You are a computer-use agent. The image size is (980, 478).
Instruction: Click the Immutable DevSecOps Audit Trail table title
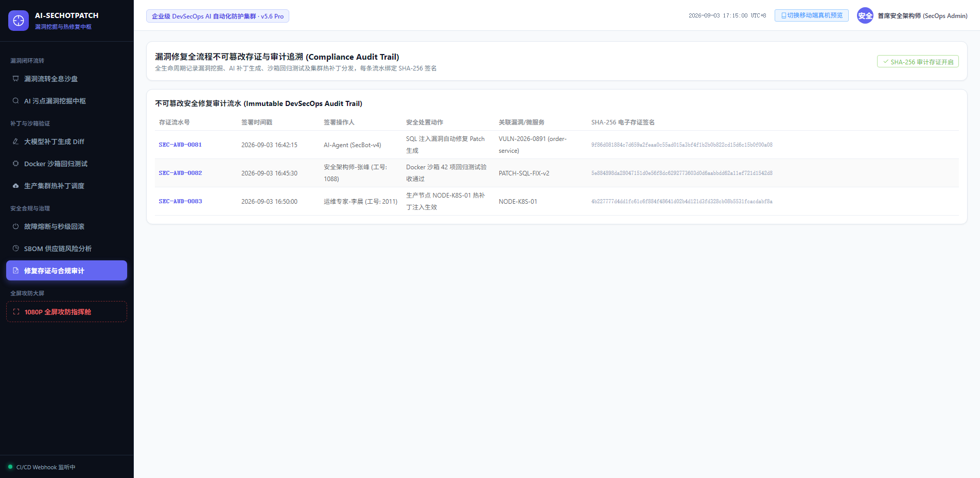(258, 103)
